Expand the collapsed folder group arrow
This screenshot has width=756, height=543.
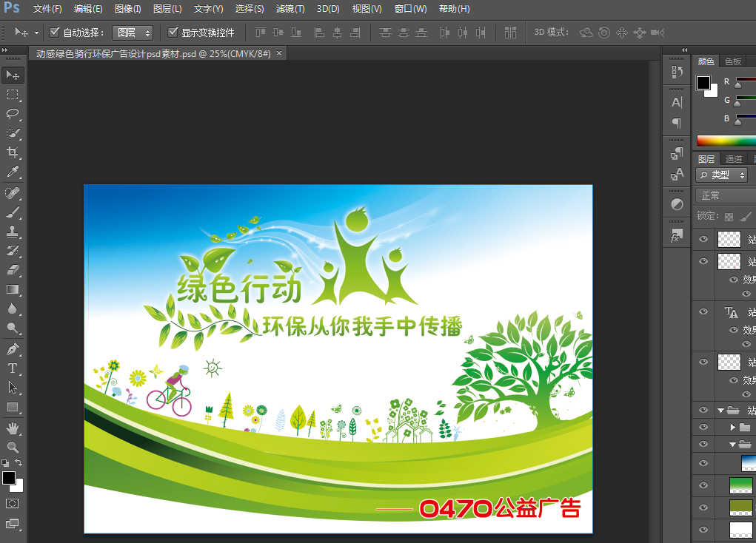(x=732, y=428)
